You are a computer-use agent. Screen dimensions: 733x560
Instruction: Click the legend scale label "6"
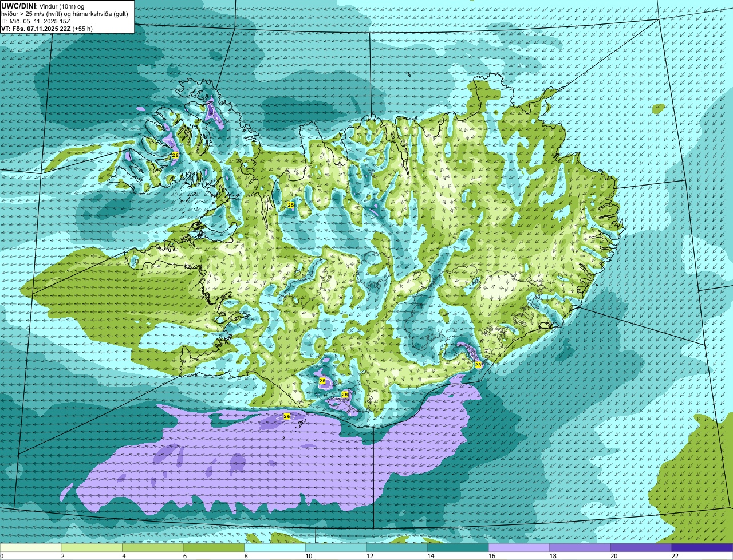coord(185,556)
